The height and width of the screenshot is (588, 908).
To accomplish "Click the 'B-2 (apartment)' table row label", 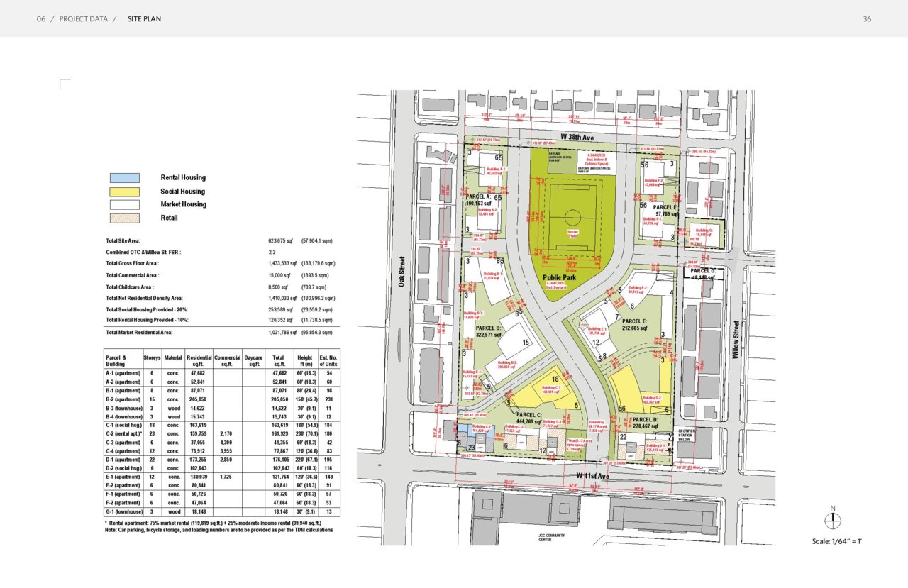I will pos(123,400).
